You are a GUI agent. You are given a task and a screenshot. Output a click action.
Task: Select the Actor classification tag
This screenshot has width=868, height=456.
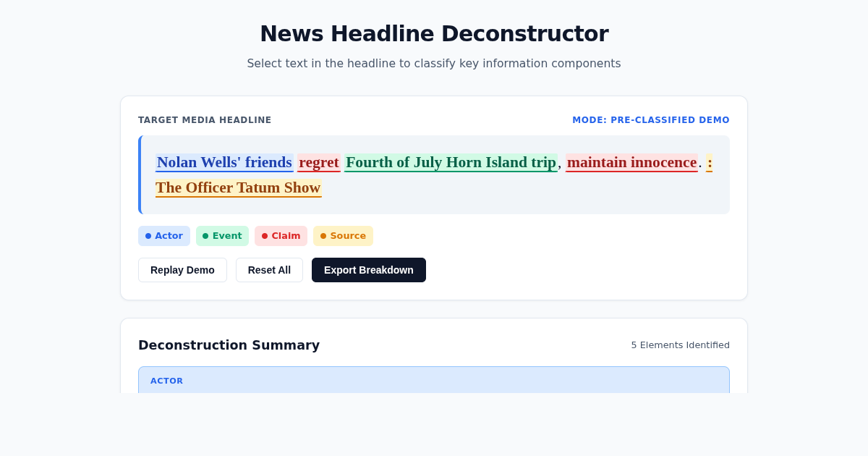164,236
